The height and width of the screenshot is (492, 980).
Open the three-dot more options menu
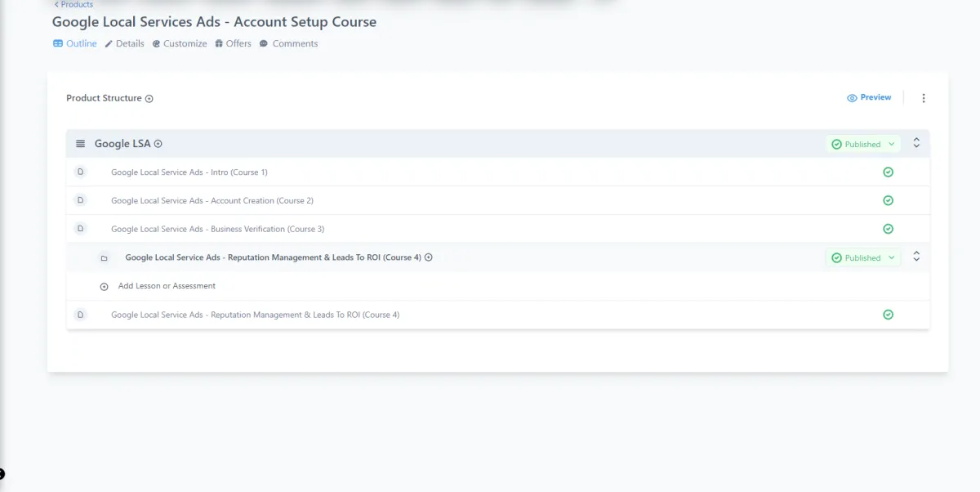point(924,98)
